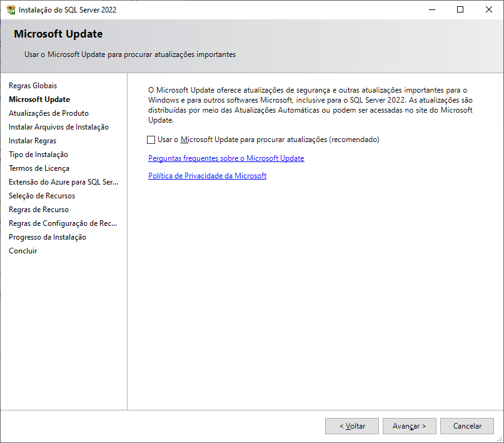Image resolution: width=504 pixels, height=443 pixels.
Task: Click the Voltar button
Action: pyautogui.click(x=352, y=426)
